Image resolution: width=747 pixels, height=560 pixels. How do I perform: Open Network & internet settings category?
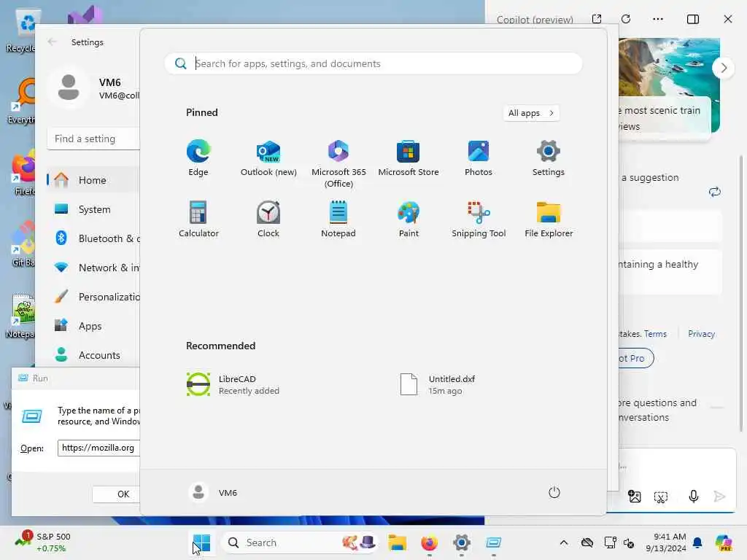pyautogui.click(x=93, y=268)
